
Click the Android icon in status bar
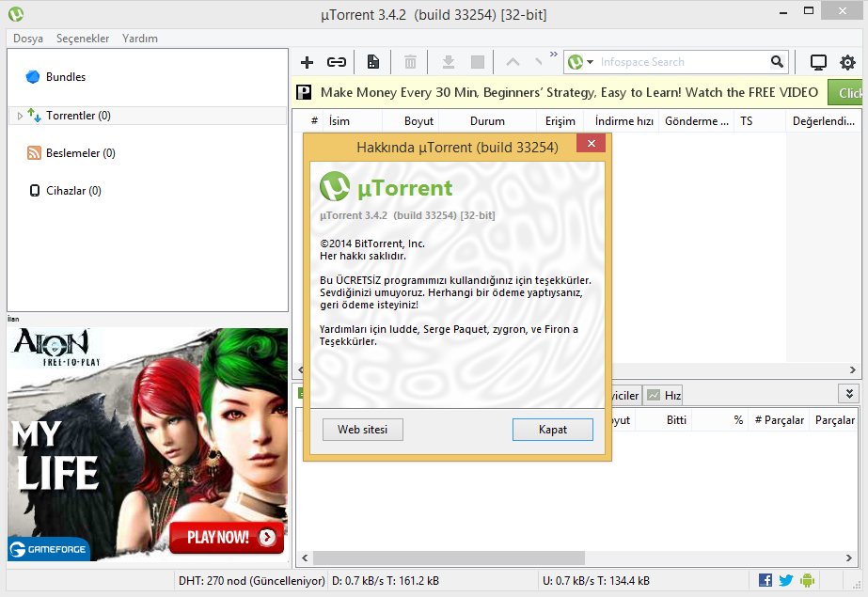[x=807, y=580]
